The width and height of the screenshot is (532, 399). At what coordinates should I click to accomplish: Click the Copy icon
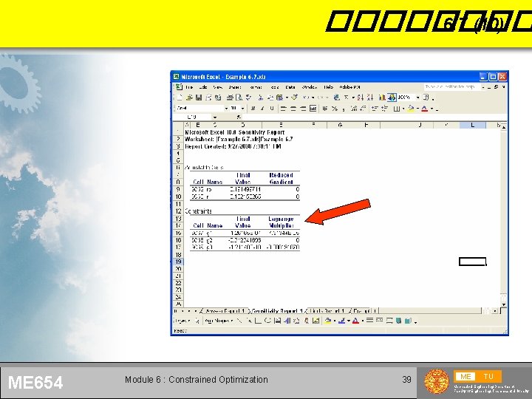(270, 98)
